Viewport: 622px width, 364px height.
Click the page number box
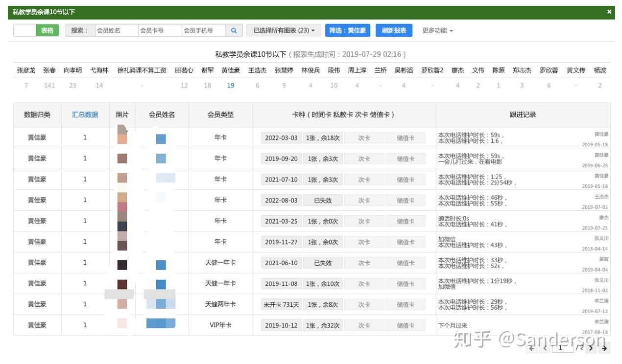563,348
